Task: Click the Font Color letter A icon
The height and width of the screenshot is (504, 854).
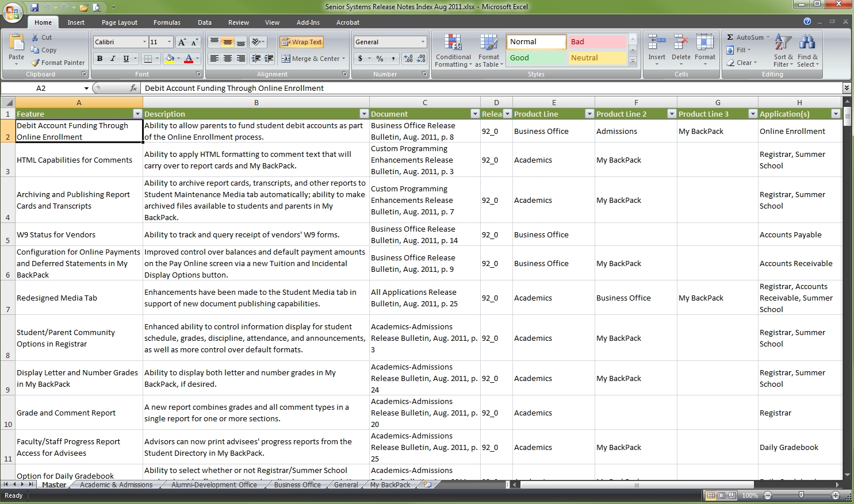Action: (189, 59)
